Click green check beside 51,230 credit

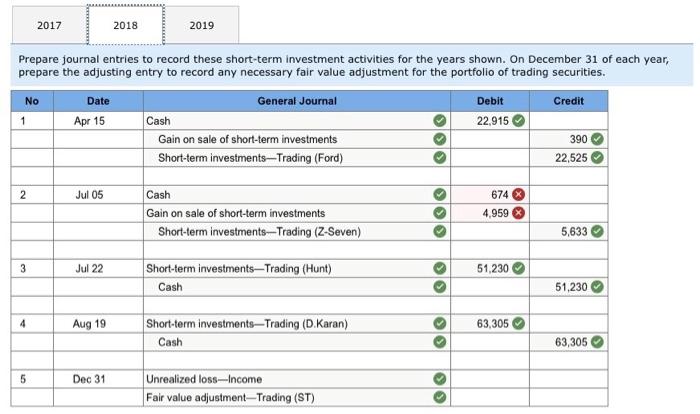(x=597, y=287)
